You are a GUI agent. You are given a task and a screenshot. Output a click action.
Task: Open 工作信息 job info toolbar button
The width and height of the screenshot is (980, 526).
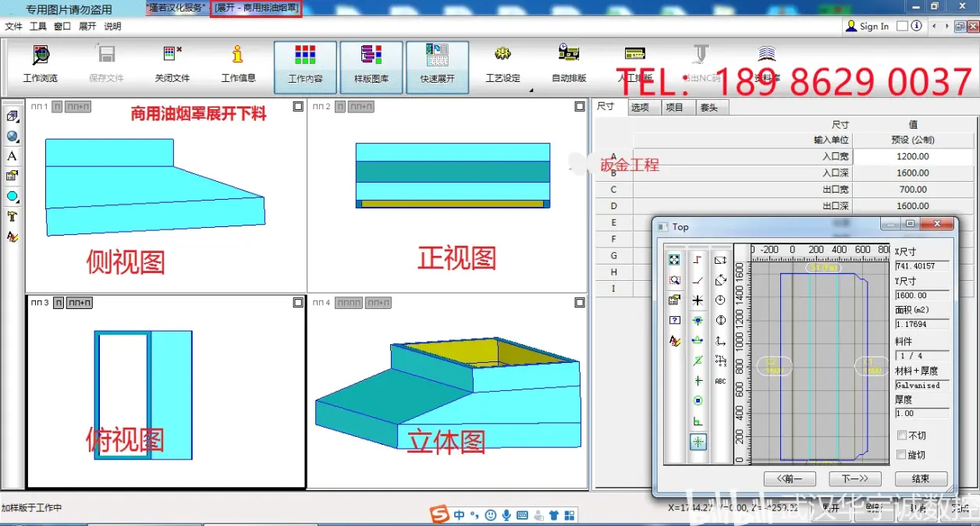[238, 64]
